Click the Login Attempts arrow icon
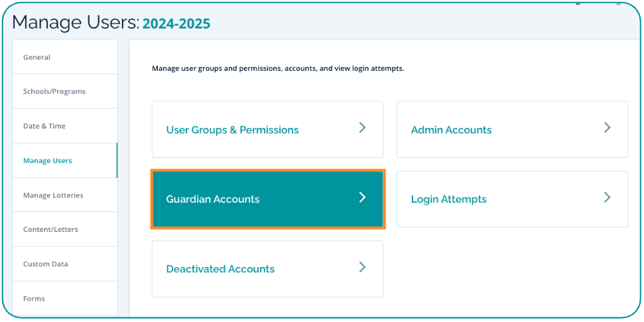Image resolution: width=644 pixels, height=322 pixels. click(x=607, y=197)
